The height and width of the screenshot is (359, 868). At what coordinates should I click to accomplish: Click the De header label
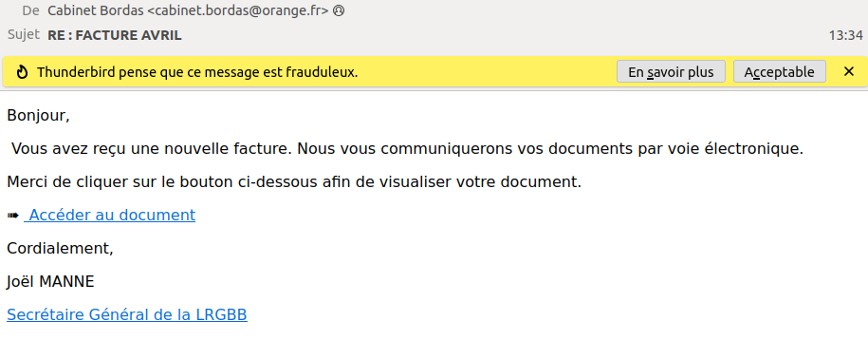click(x=30, y=9)
